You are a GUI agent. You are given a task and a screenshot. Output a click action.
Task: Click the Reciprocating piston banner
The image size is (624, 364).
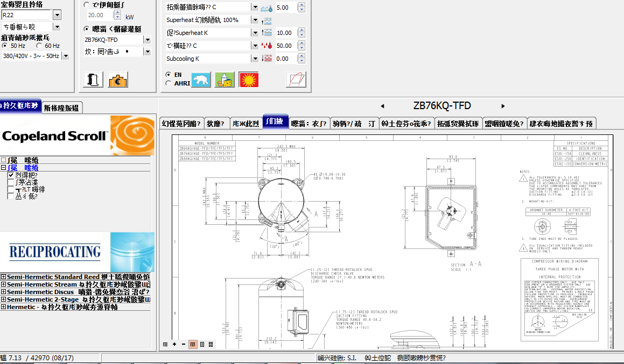pyautogui.click(x=77, y=252)
